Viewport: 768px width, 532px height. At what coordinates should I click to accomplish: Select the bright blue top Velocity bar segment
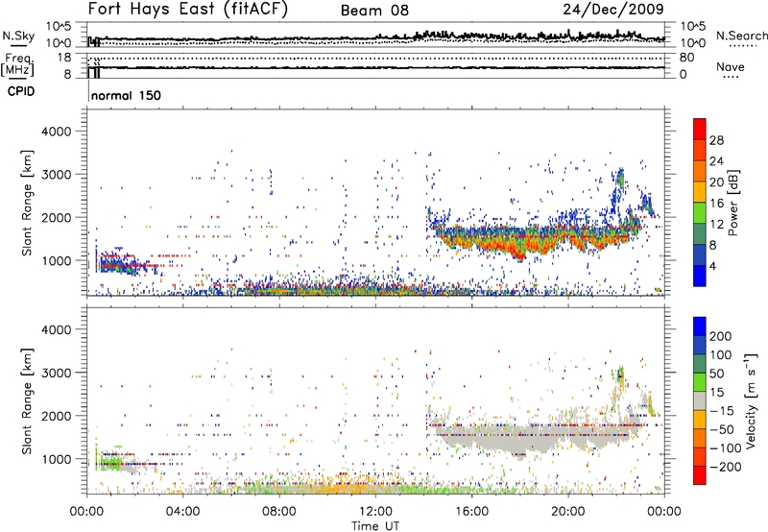click(700, 326)
